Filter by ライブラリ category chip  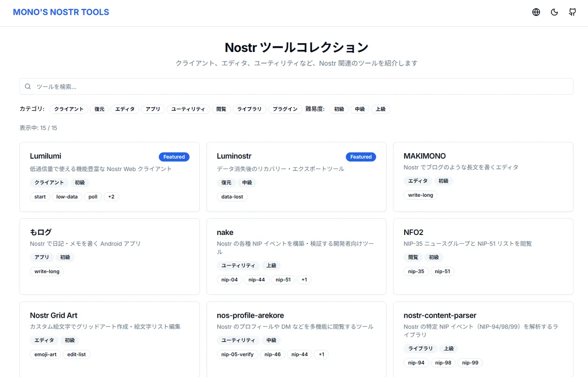pos(249,109)
